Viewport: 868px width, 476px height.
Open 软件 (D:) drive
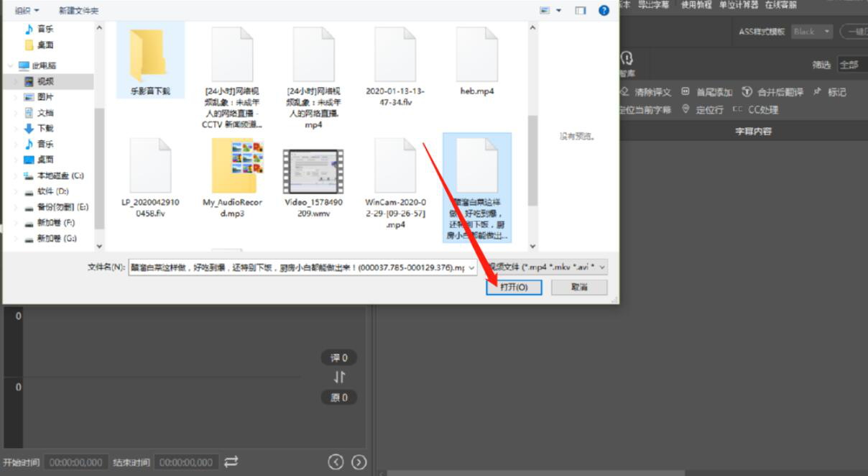pos(47,191)
